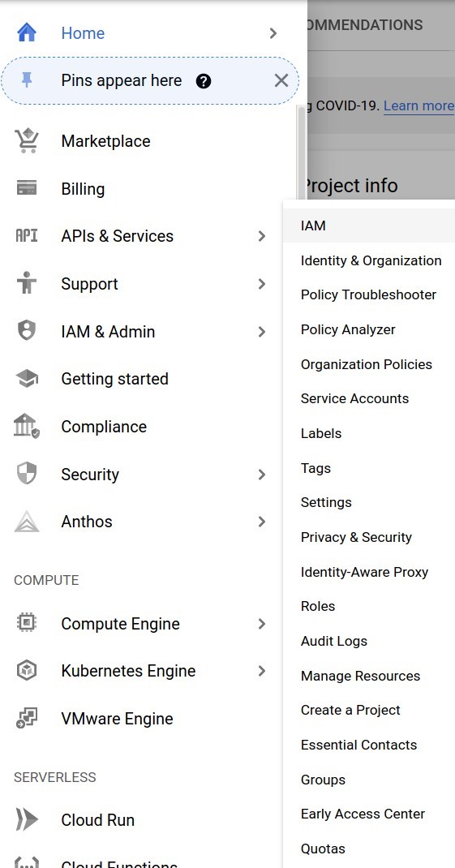The height and width of the screenshot is (868, 455).
Task: Click the APIs & Services API icon
Action: point(27,236)
